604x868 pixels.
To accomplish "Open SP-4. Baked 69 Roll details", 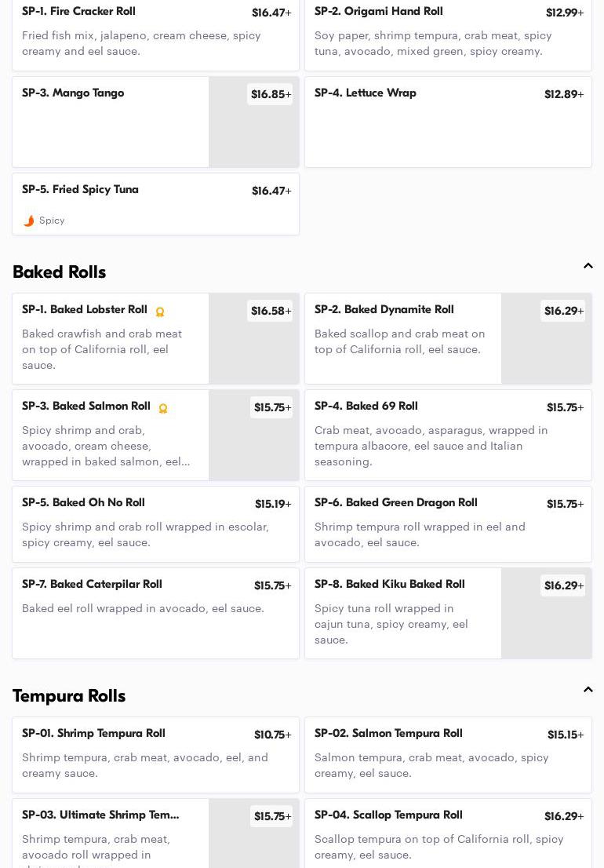I will coord(366,406).
